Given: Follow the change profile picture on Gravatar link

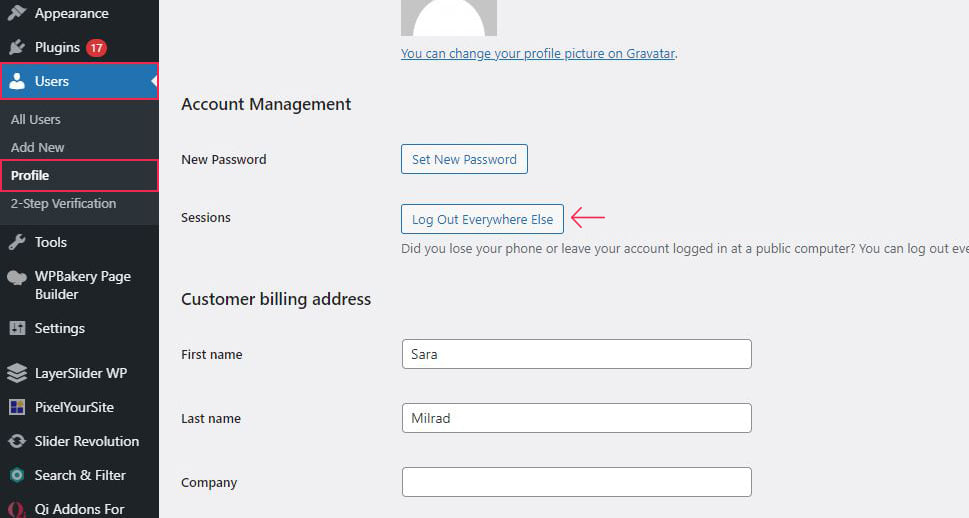Looking at the screenshot, I should point(538,54).
